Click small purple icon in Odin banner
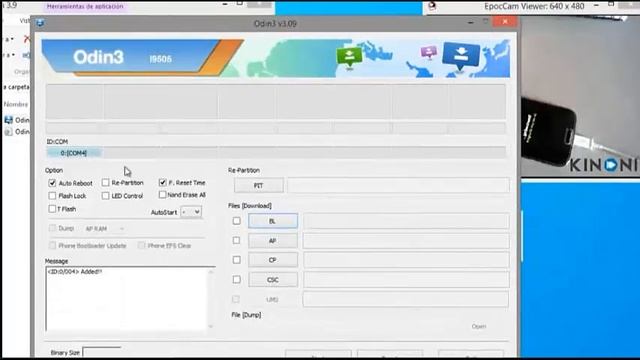Screen dimensions: 640x360 pyautogui.click(x=429, y=52)
